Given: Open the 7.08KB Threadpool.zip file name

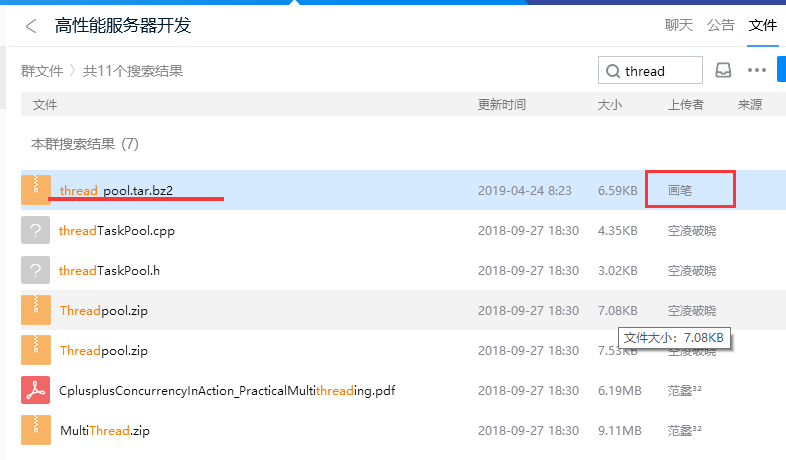Looking at the screenshot, I should [104, 311].
